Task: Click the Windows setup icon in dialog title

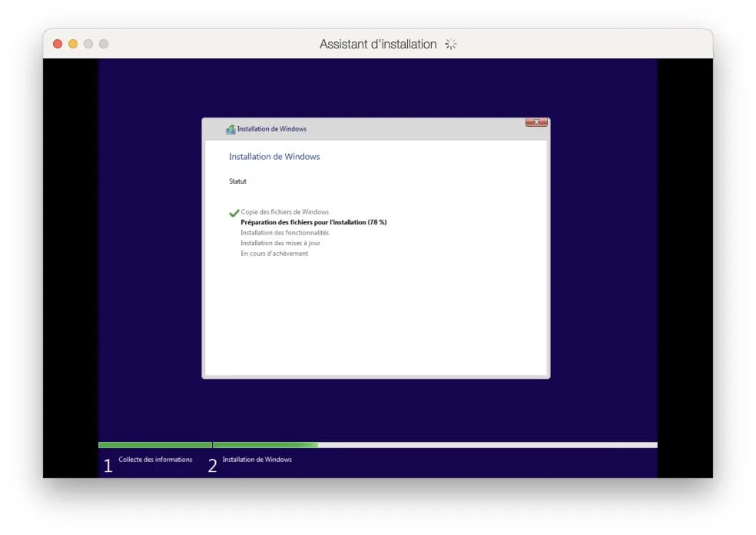Action: pyautogui.click(x=230, y=129)
